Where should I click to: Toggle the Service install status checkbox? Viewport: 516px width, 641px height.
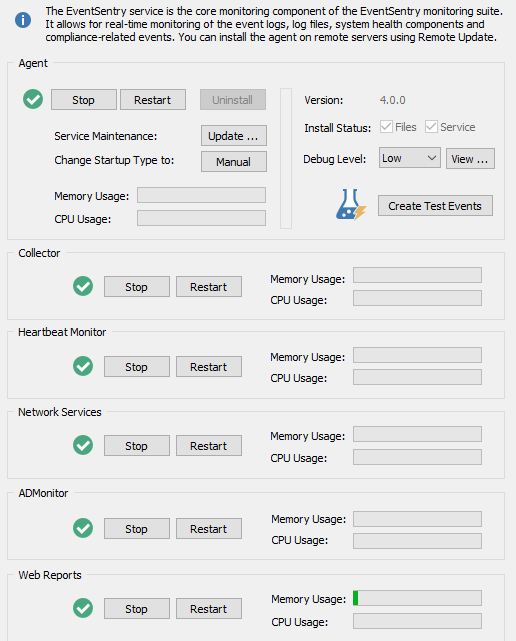(431, 127)
